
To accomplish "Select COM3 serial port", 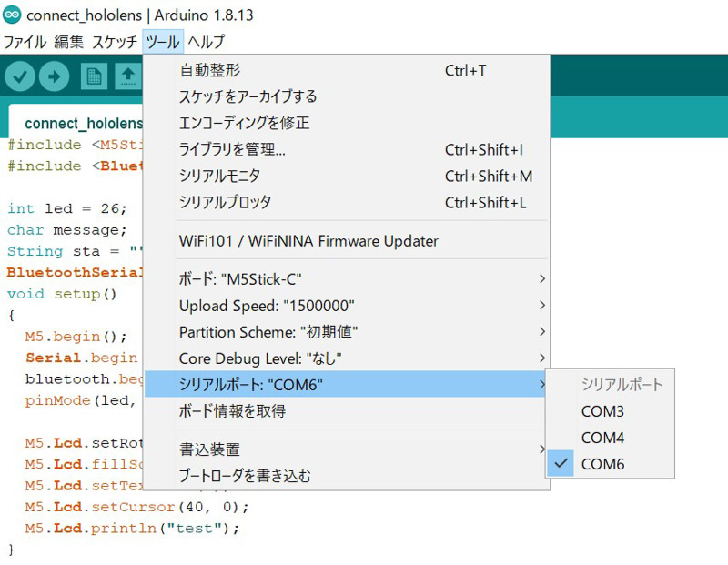I will click(610, 411).
